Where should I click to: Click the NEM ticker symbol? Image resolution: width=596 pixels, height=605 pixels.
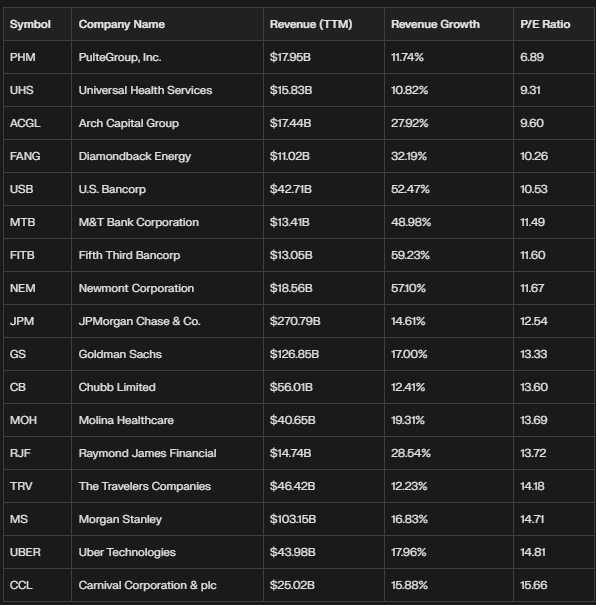point(22,288)
